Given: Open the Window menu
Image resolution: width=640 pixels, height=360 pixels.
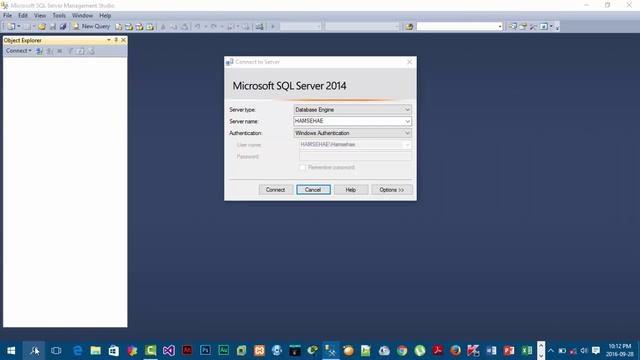Looking at the screenshot, I should 82,16.
